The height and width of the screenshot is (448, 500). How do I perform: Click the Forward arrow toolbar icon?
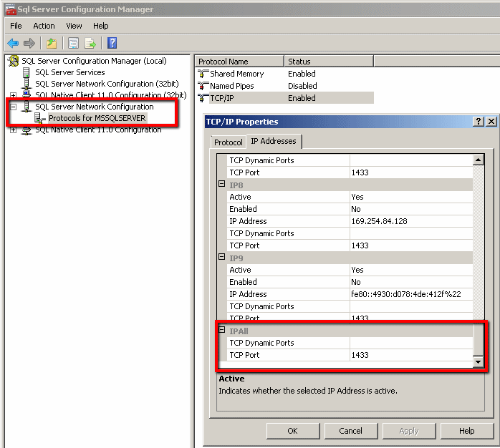click(x=29, y=43)
